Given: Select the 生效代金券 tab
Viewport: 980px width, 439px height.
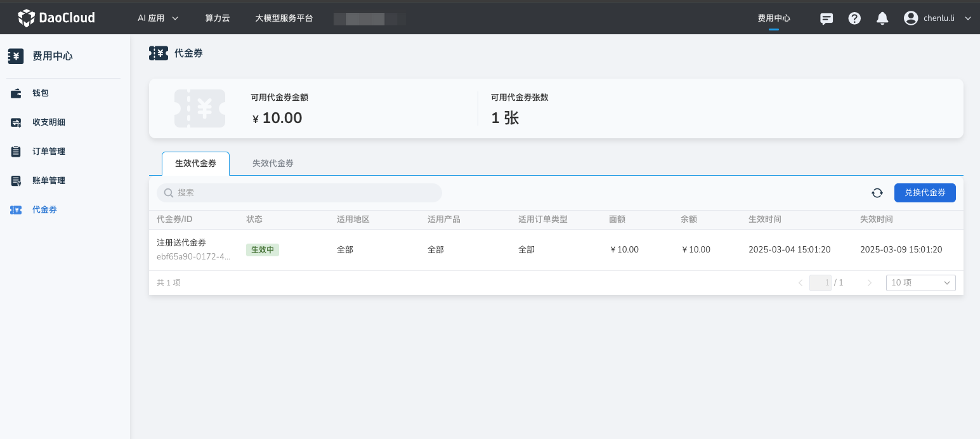Looking at the screenshot, I should tap(195, 164).
